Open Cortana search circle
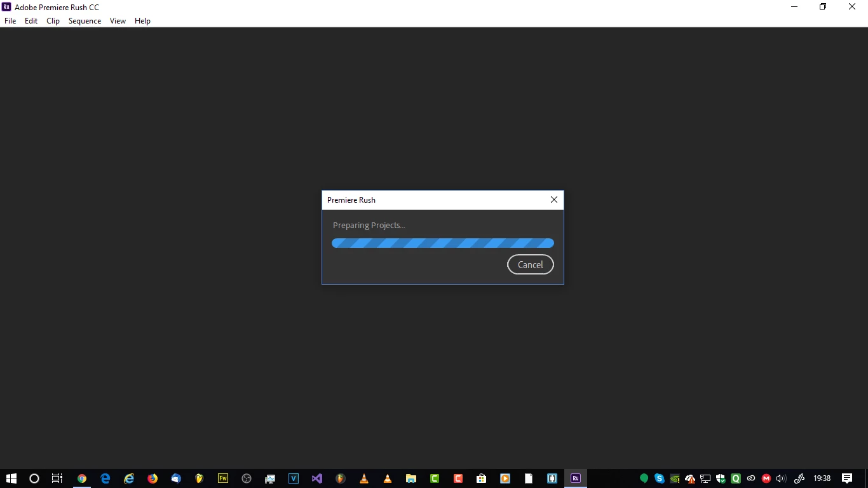 (34, 478)
